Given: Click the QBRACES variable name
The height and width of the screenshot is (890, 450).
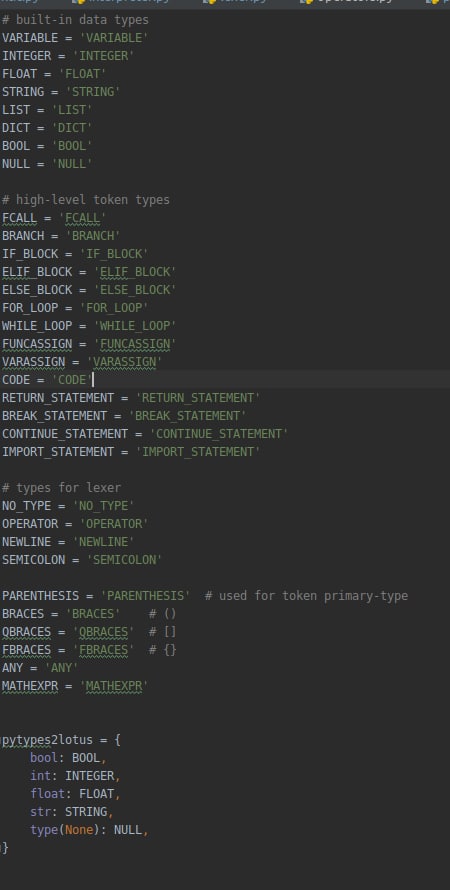Looking at the screenshot, I should pos(27,632).
